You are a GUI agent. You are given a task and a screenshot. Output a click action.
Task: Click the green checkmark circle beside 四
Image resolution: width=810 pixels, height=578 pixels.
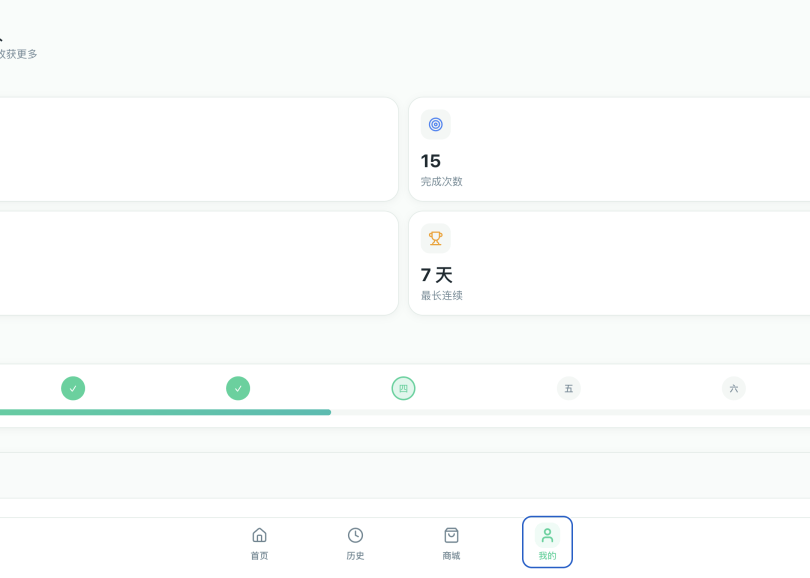point(238,388)
